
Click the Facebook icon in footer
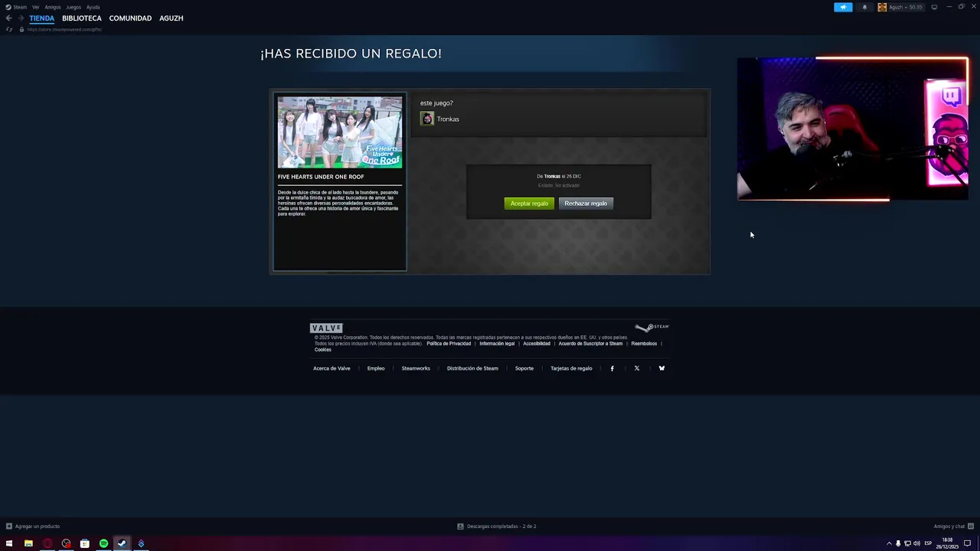tap(612, 368)
